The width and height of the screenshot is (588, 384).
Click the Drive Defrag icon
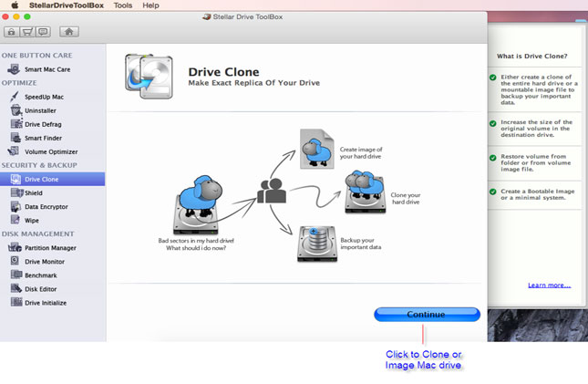pyautogui.click(x=16, y=124)
